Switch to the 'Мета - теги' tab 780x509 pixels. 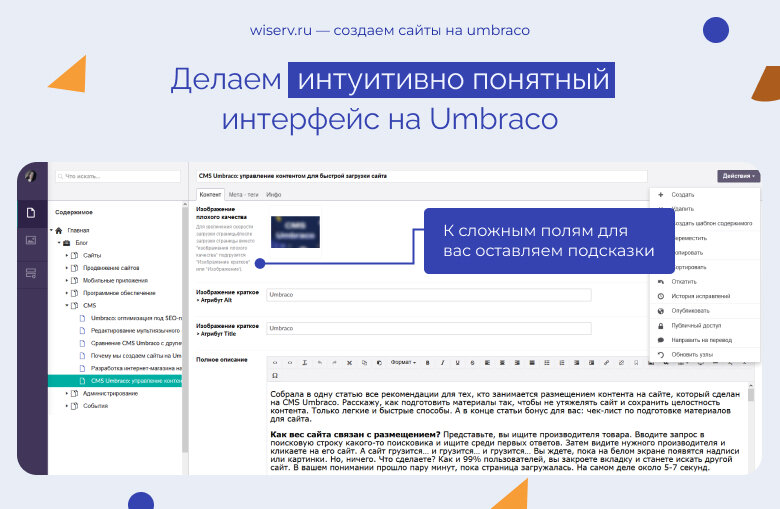[x=243, y=195]
